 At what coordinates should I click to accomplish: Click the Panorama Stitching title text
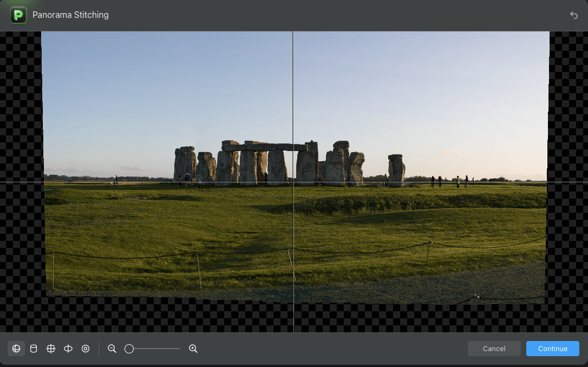[x=70, y=15]
